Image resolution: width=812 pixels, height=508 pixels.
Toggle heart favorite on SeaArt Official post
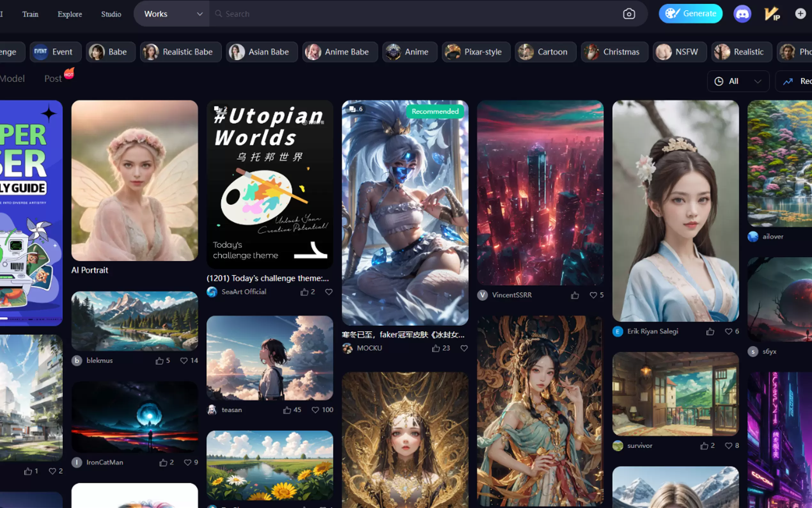point(329,292)
